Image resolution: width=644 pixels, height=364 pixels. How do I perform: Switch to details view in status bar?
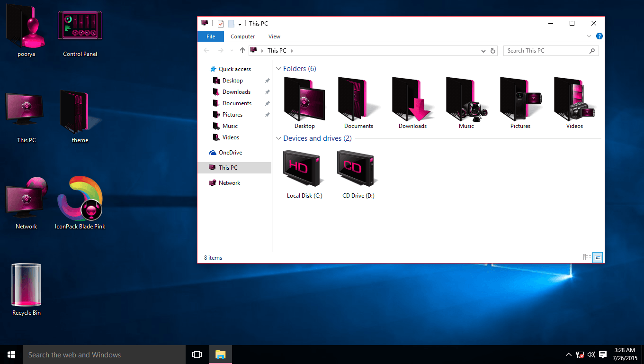click(587, 257)
